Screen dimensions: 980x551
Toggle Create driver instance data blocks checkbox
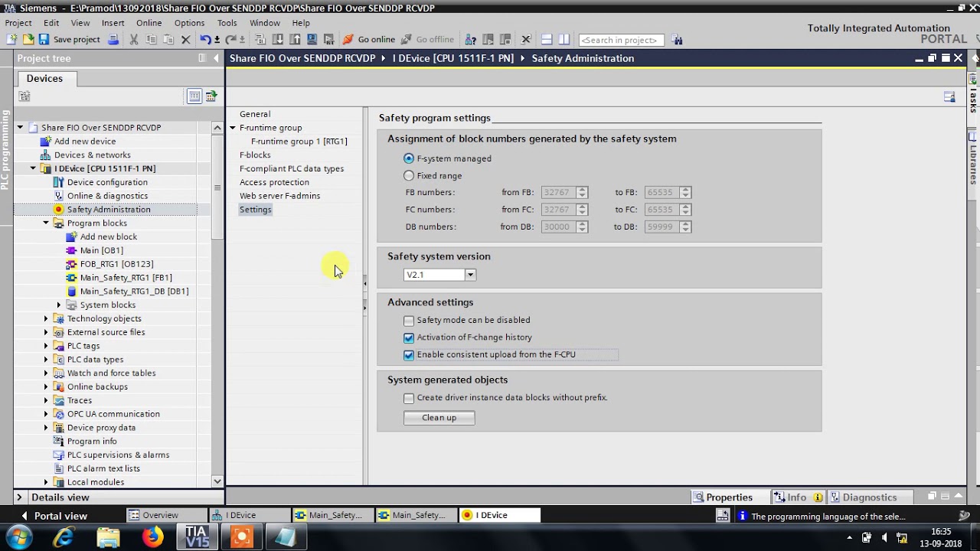[409, 398]
